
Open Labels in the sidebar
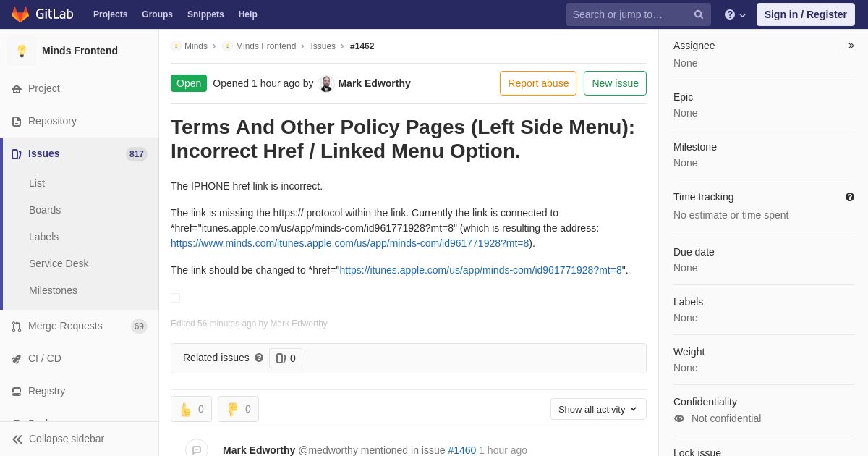pyautogui.click(x=43, y=237)
